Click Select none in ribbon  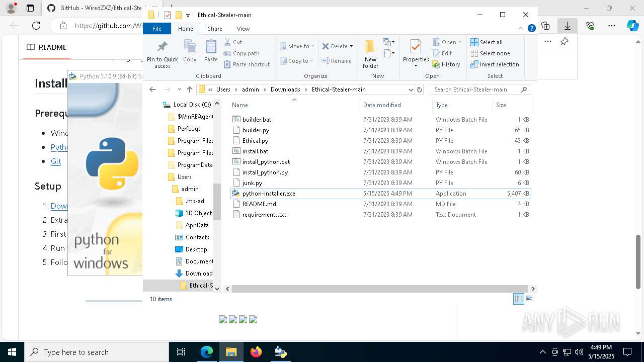coord(490,53)
